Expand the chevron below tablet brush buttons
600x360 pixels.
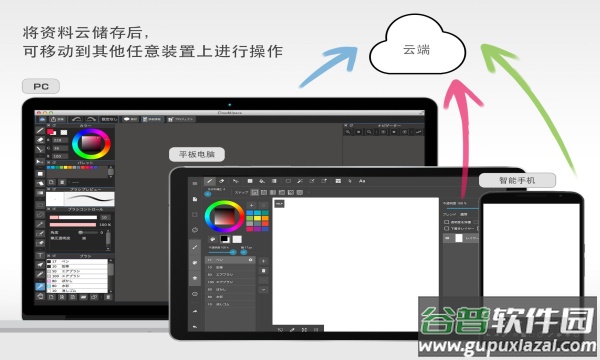(263, 290)
